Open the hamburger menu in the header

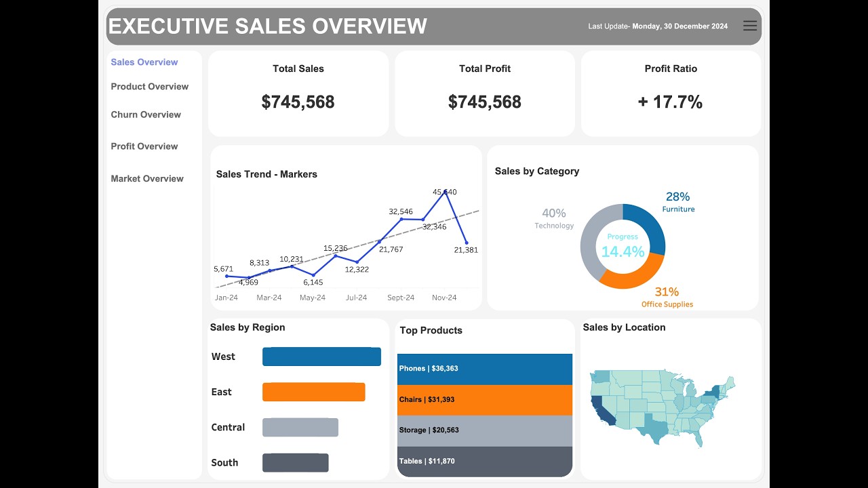click(749, 26)
